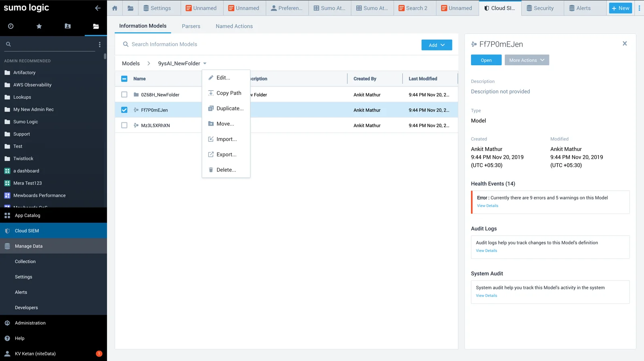View Details under System Audit
The width and height of the screenshot is (644, 361).
(486, 296)
